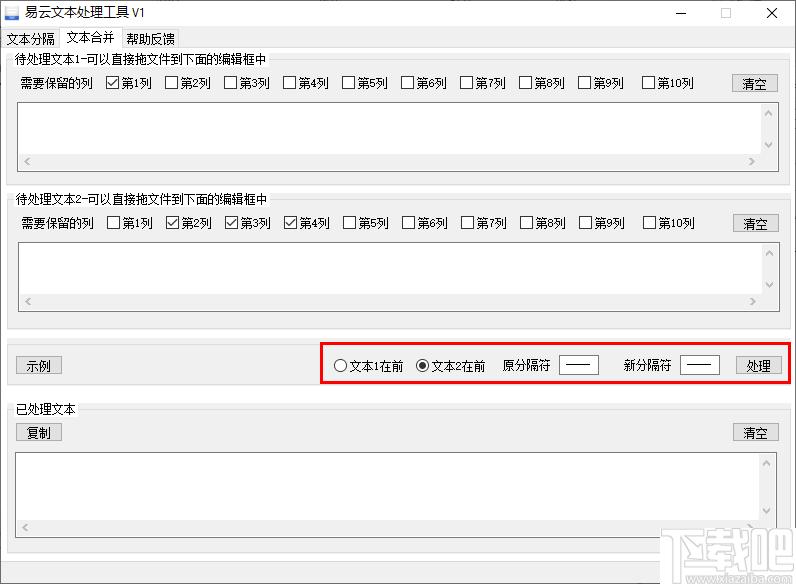The image size is (796, 584).
Task: Enable 第4列 in text 1 row
Action: click(306, 83)
